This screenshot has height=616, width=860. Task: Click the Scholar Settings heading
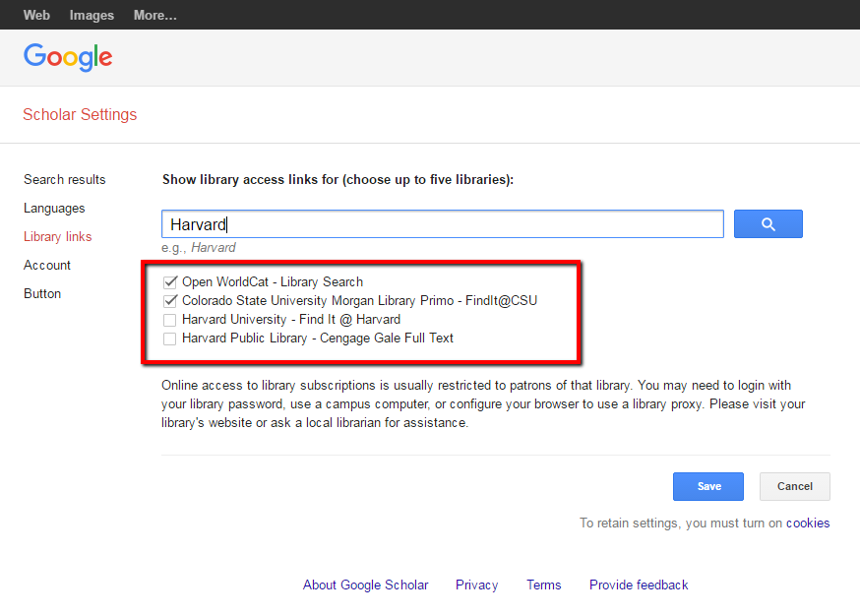pos(80,115)
